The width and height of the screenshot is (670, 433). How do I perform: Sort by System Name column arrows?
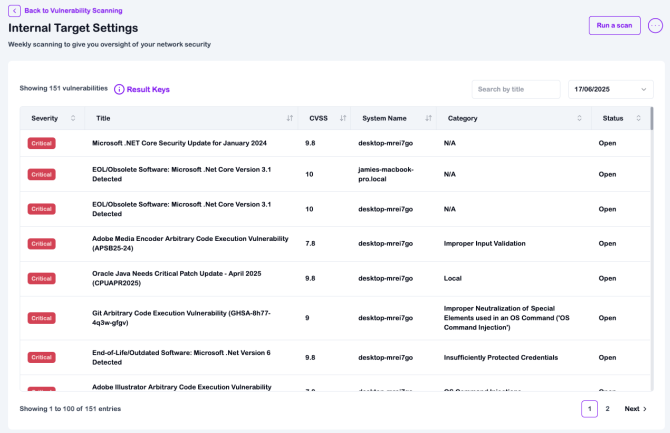[x=429, y=118]
